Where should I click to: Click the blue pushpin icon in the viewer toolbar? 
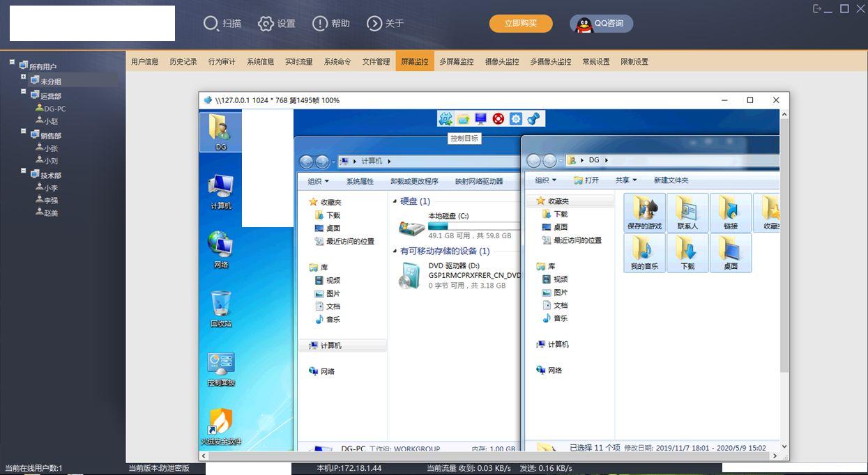tap(533, 118)
